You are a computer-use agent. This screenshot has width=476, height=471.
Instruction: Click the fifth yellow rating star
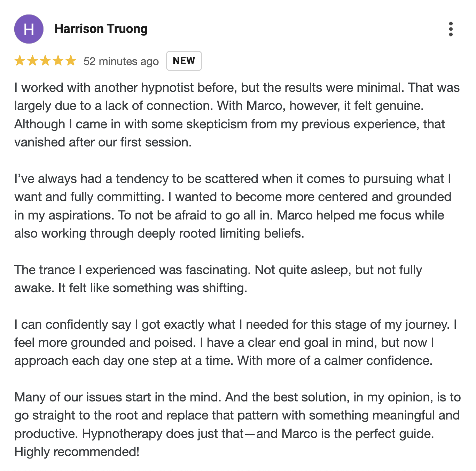click(71, 61)
